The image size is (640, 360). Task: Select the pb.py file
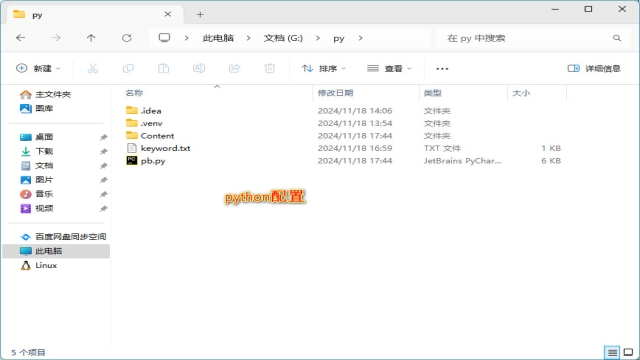click(x=153, y=161)
